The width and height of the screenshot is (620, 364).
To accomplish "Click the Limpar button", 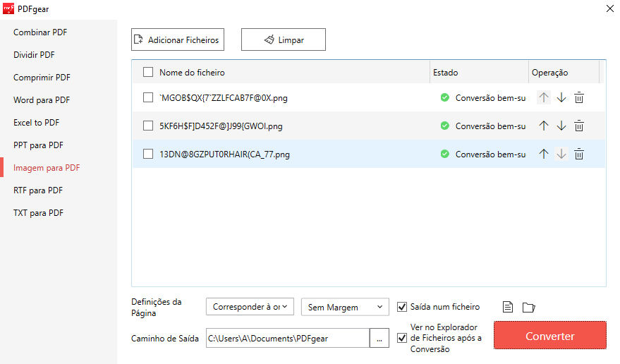I will click(x=284, y=40).
